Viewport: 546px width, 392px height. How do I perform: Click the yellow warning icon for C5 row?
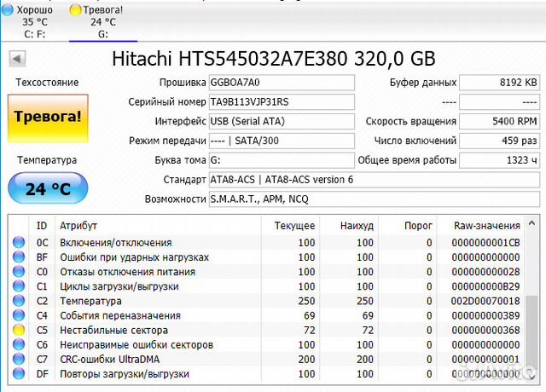point(19,330)
